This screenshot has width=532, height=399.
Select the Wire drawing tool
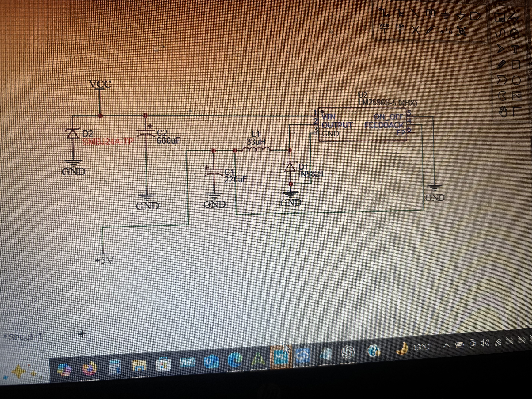[384, 13]
